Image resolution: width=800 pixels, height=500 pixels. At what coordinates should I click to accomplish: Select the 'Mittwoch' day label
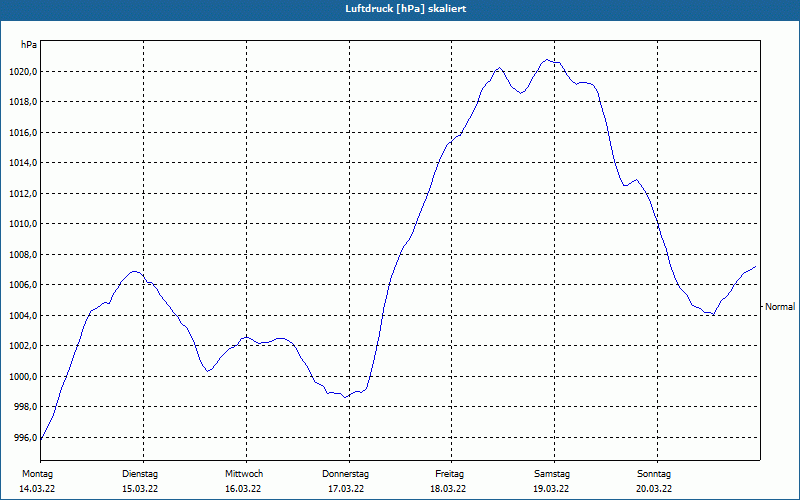244,474
